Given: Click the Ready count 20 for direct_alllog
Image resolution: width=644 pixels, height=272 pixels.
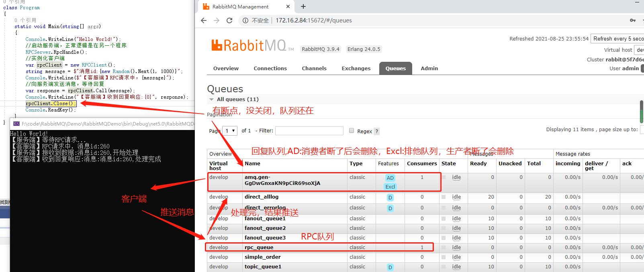Looking at the screenshot, I should point(491,197).
